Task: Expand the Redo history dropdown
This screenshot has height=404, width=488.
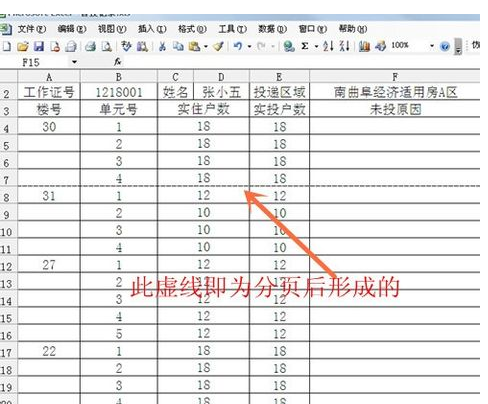Action: coord(273,46)
